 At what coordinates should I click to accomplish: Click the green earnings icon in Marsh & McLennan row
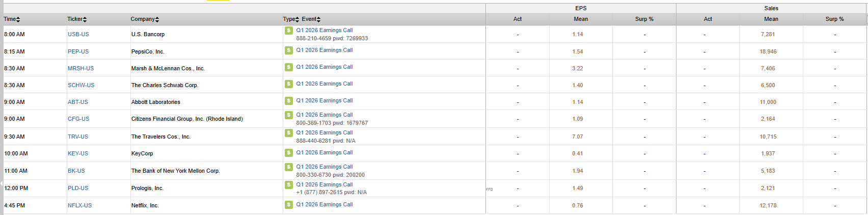289,67
